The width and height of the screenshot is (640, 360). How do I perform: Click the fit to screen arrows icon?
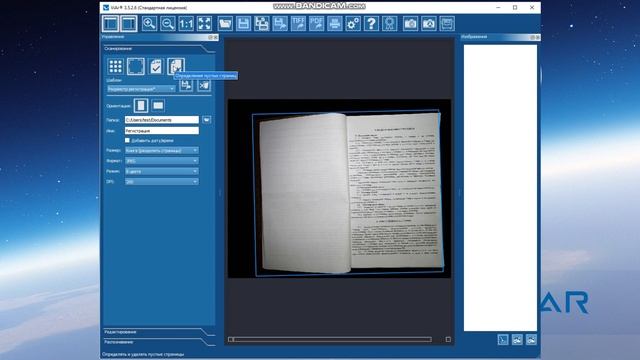coord(204,24)
